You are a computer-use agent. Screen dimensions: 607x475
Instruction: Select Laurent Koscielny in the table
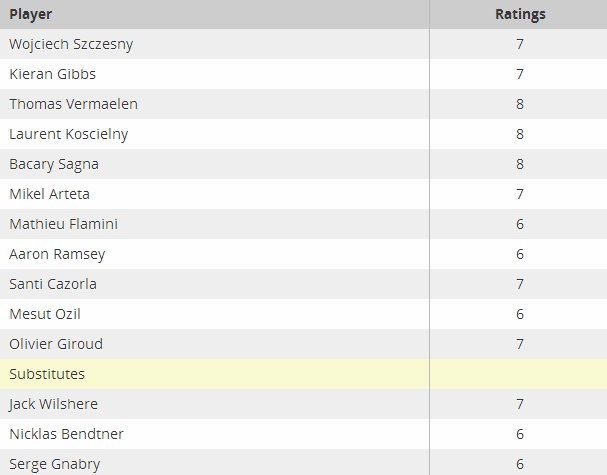point(69,134)
